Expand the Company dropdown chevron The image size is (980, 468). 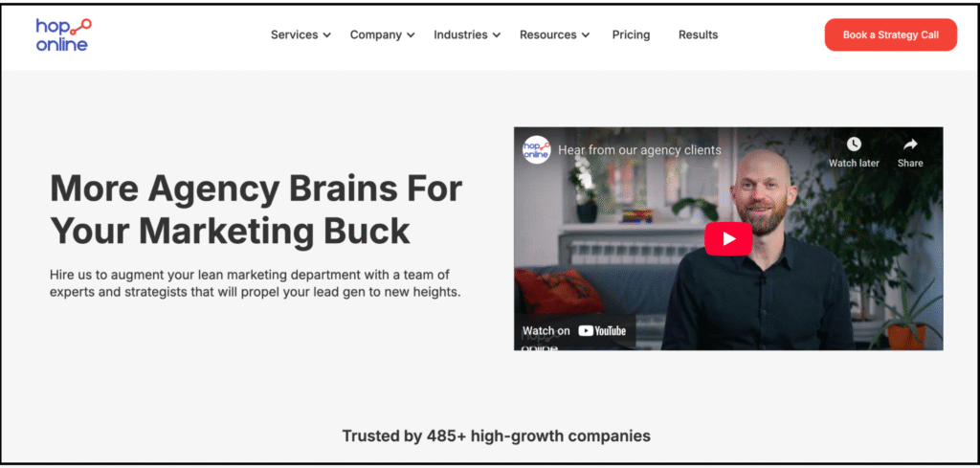tap(411, 35)
